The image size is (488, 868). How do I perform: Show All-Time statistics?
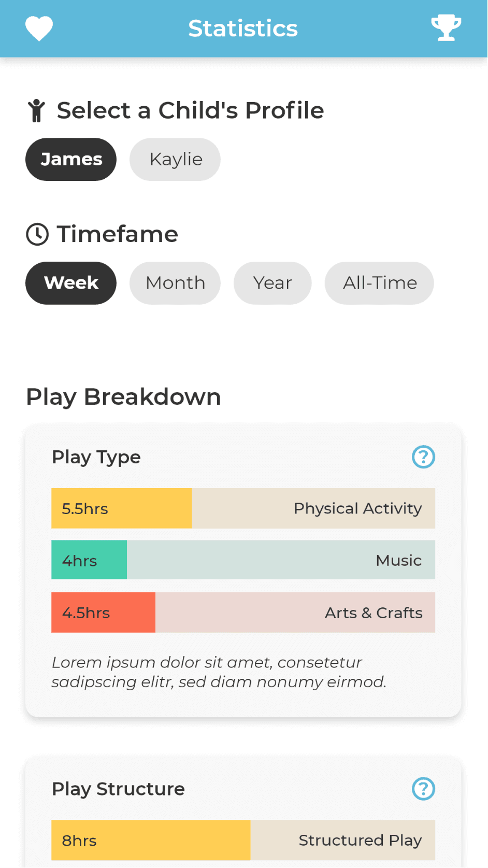[379, 283]
